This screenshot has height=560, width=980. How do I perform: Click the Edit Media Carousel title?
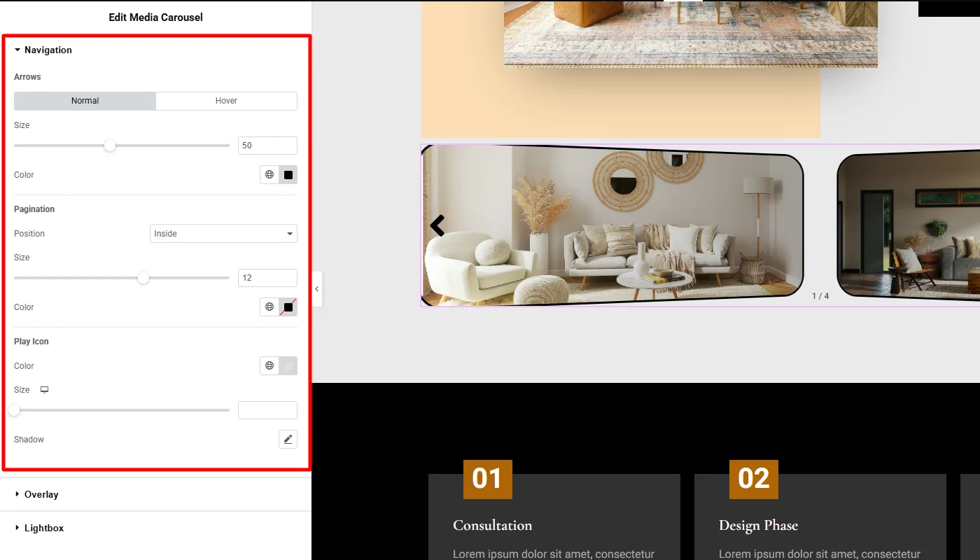coord(156,17)
